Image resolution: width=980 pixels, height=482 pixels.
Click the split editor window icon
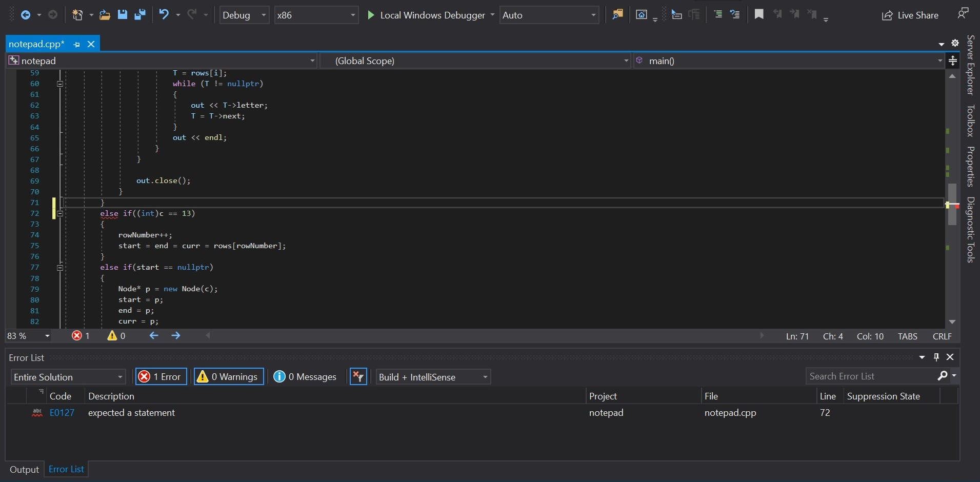coord(953,61)
